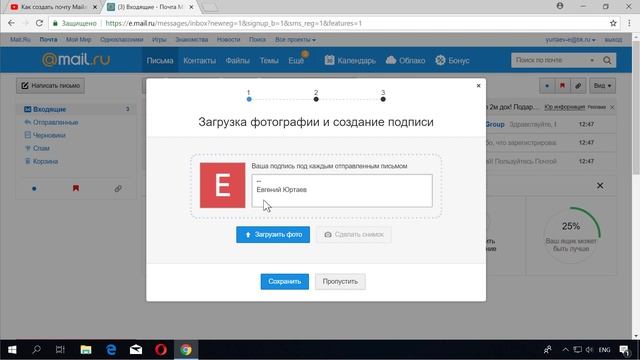Click toolbar red flag filter button

click(x=562, y=86)
